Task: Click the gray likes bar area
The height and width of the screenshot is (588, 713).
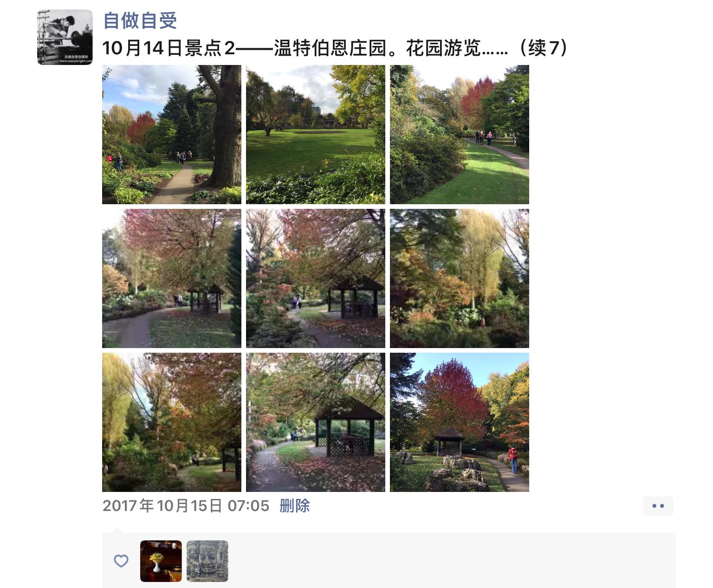Action: (389, 561)
